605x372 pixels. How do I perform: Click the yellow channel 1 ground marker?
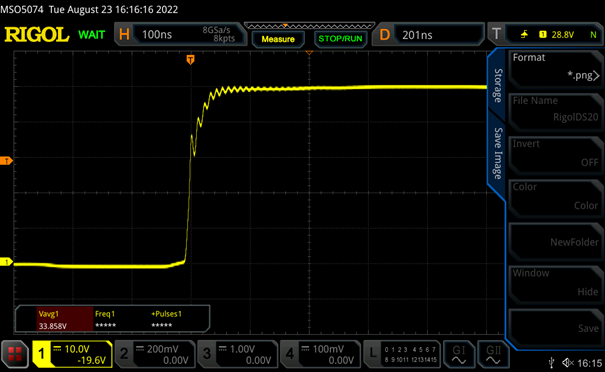pos(6,262)
